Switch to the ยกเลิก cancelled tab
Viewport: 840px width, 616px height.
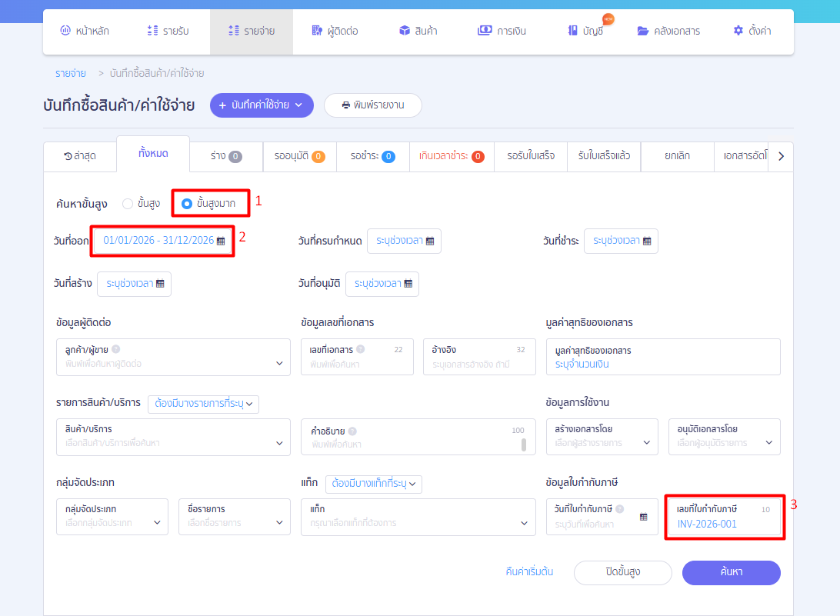[677, 156]
